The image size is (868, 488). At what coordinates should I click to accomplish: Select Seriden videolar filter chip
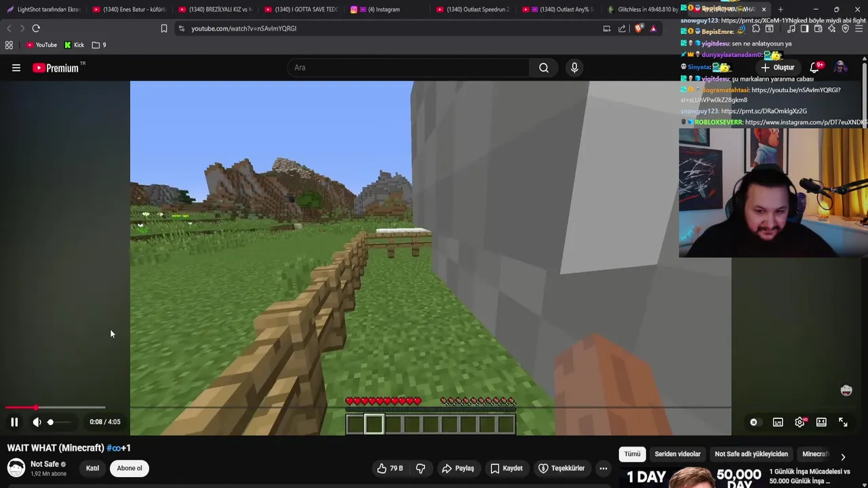(677, 454)
